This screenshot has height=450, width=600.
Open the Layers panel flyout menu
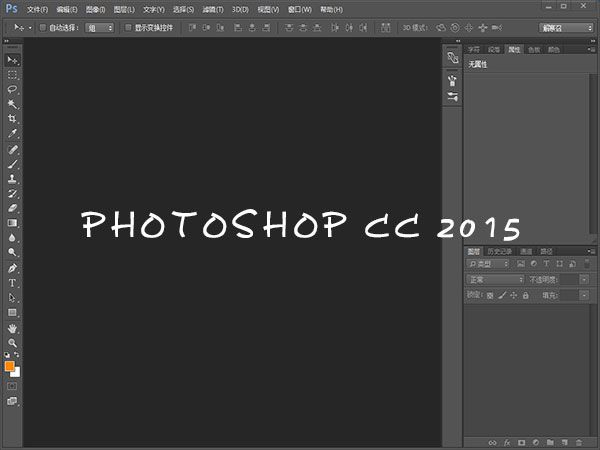click(591, 251)
